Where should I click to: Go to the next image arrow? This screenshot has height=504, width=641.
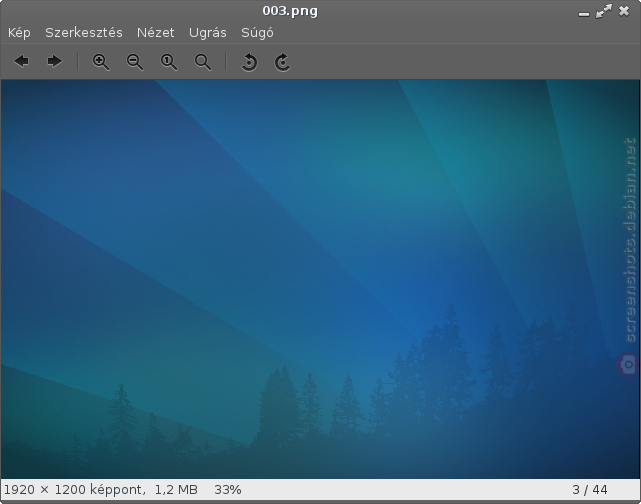(54, 62)
